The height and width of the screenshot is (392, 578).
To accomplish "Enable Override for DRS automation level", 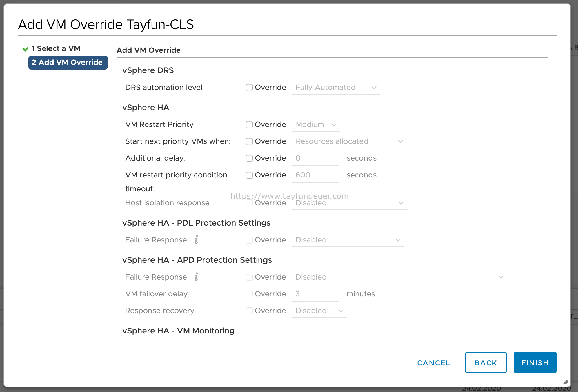I will [249, 88].
